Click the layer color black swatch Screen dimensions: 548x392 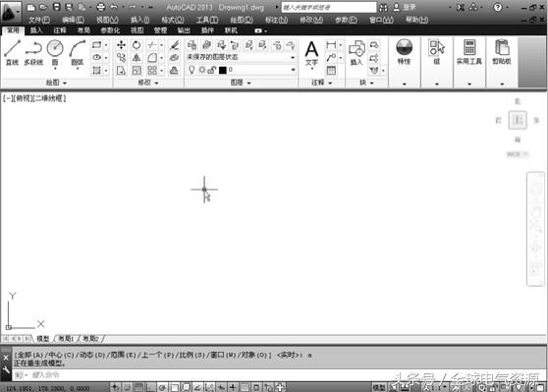click(223, 71)
